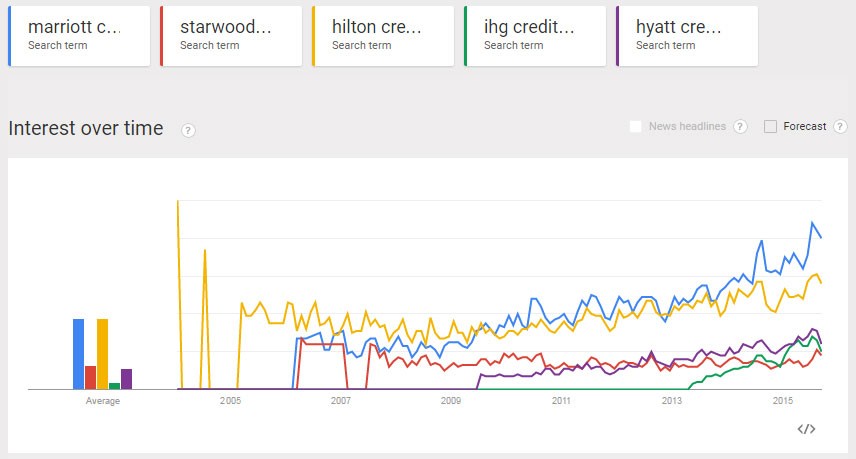Toggle the News headlines checkbox
This screenshot has width=856, height=459.
635,127
